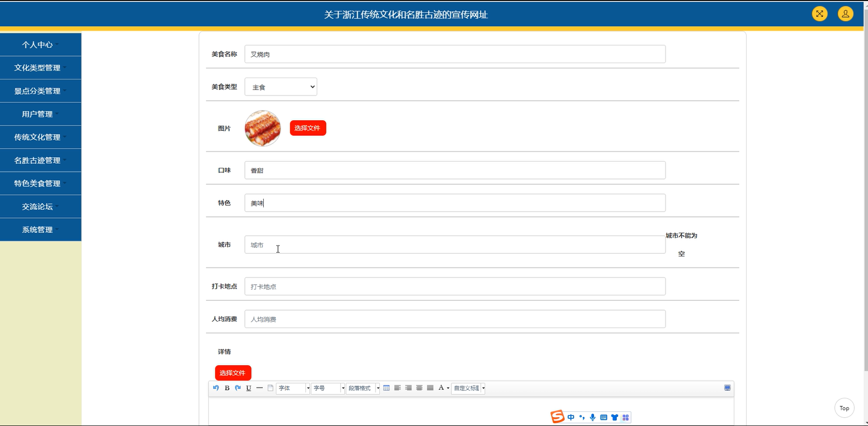Toggle bold formatting in editor toolbar
The image size is (868, 426).
pyautogui.click(x=227, y=388)
